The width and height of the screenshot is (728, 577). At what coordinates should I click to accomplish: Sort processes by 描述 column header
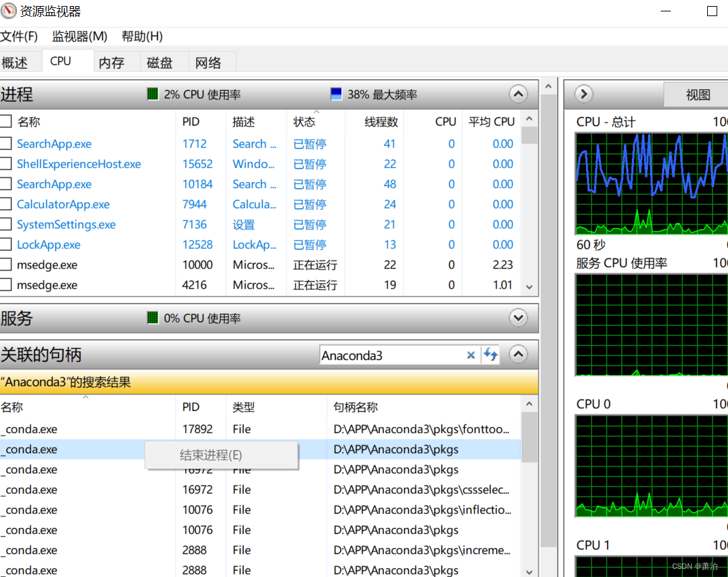(256, 122)
